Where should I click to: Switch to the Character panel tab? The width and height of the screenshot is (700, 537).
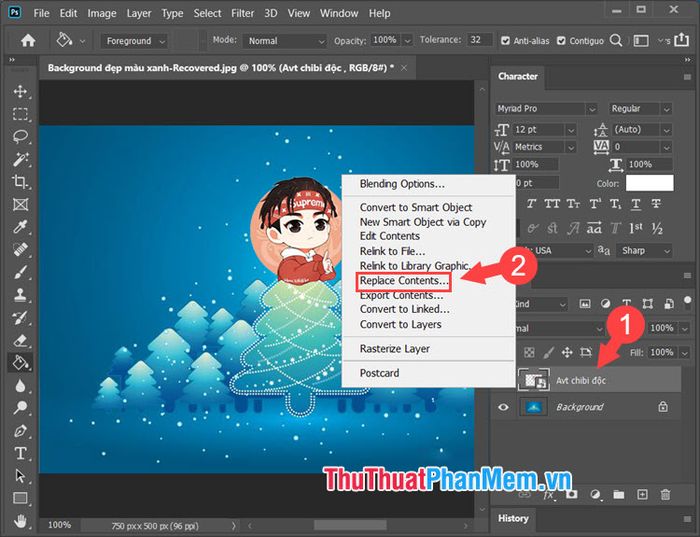(517, 76)
